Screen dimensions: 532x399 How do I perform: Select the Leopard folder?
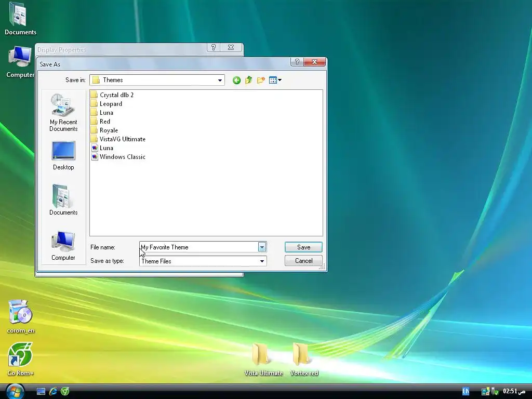tap(107, 104)
